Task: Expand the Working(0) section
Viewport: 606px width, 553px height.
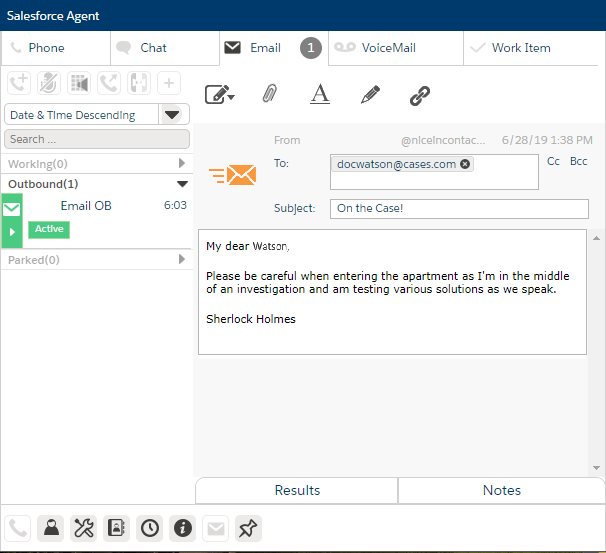Action: [x=182, y=163]
